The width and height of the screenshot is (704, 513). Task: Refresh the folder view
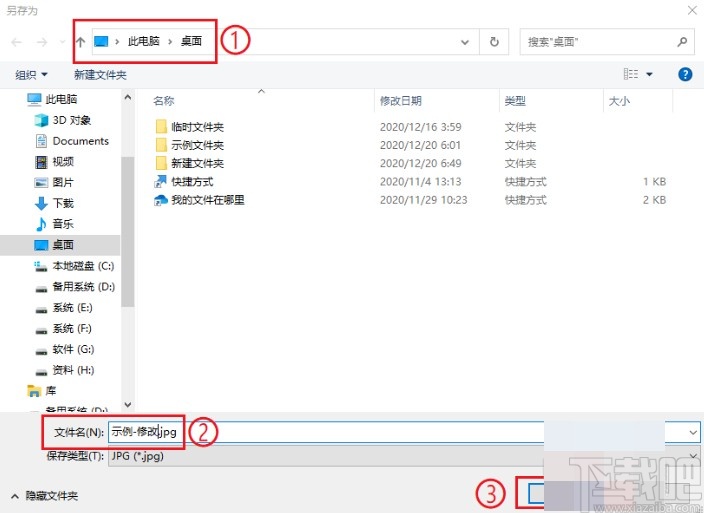[x=494, y=42]
